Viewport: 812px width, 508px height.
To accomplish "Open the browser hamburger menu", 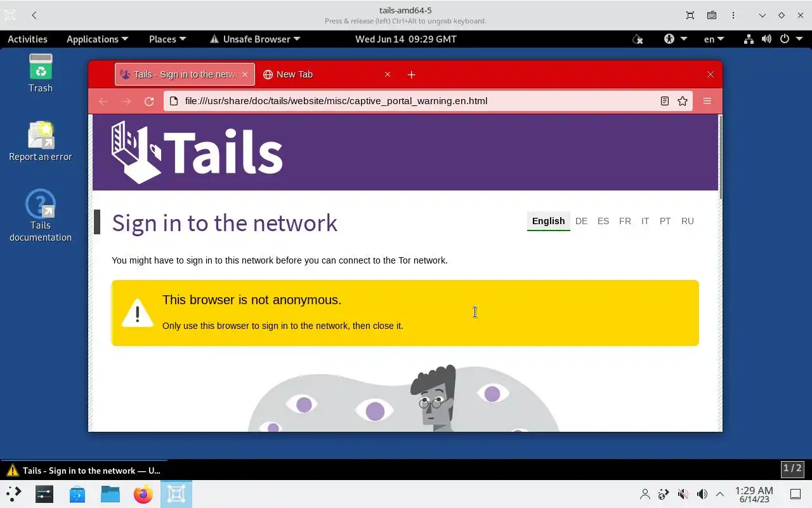I will [707, 101].
